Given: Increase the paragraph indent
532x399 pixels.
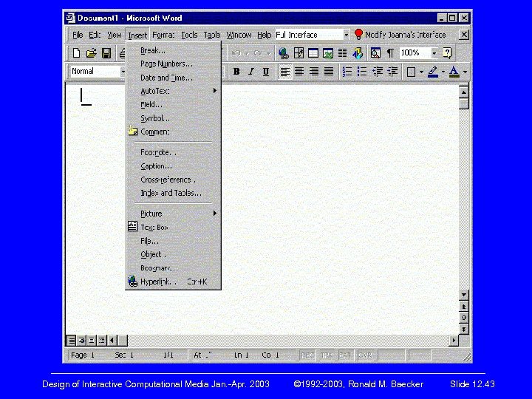Looking at the screenshot, I should [392, 72].
